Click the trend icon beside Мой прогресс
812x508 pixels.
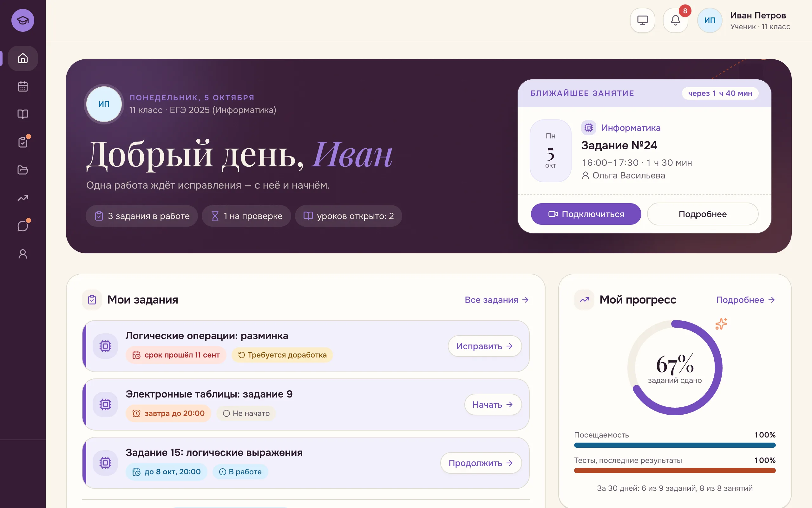pyautogui.click(x=584, y=300)
